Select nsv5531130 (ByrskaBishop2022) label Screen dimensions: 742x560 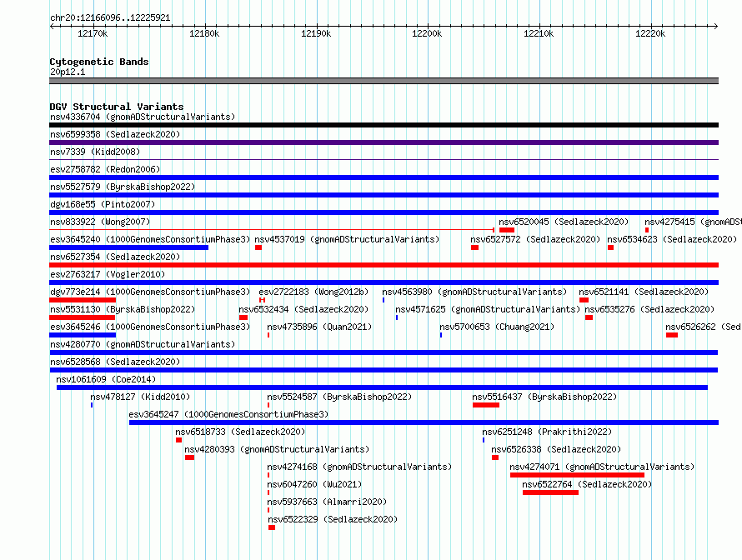pyautogui.click(x=123, y=309)
